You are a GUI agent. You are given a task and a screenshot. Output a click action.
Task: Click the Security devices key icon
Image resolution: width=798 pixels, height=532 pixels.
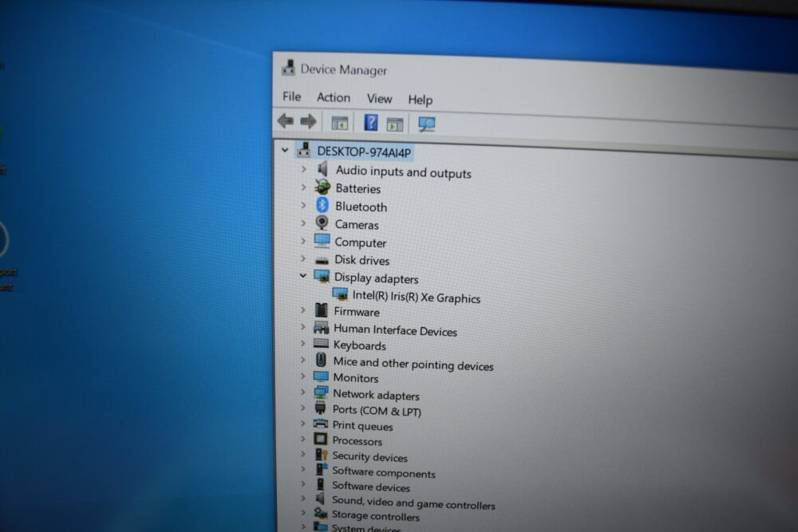[321, 454]
